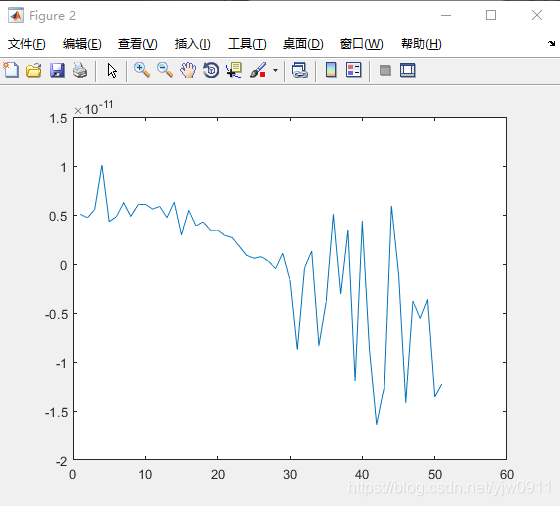Click the Show Plot Tools icon
The width and height of the screenshot is (560, 506).
408,70
